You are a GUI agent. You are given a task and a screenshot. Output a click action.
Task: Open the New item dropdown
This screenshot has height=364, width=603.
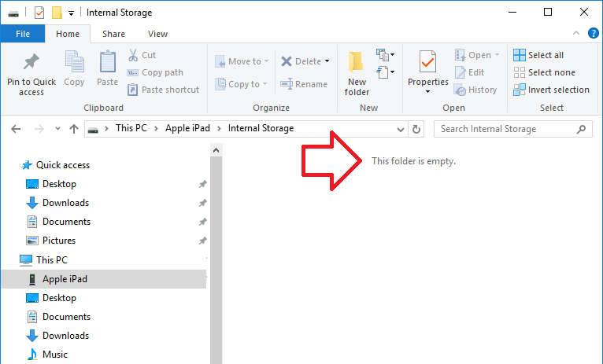pos(385,55)
